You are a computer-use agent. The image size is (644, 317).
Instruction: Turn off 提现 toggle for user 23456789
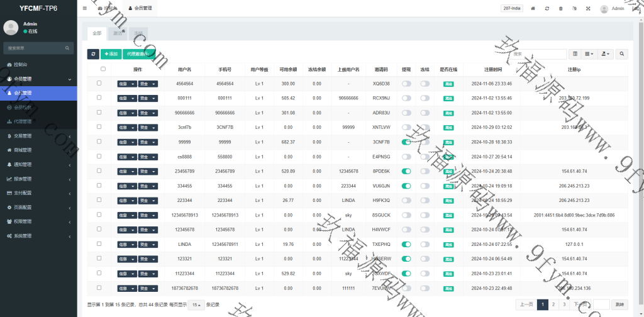click(406, 170)
